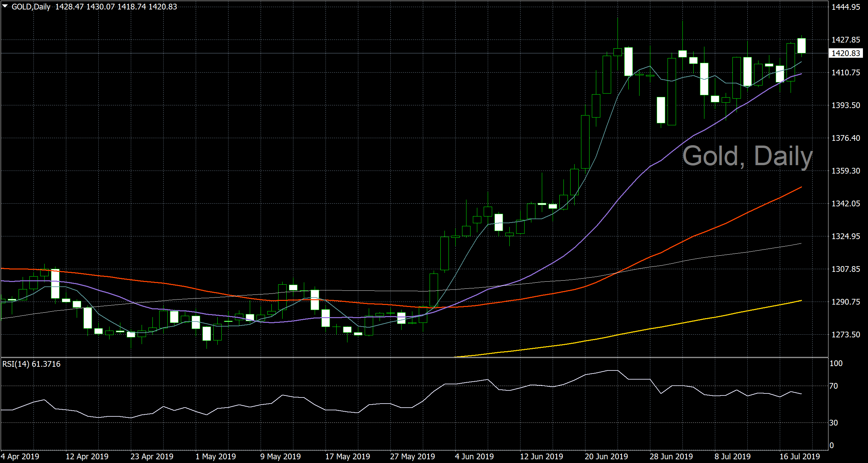Click the 1410.75 price axis label
The width and height of the screenshot is (868, 463).
(x=846, y=73)
